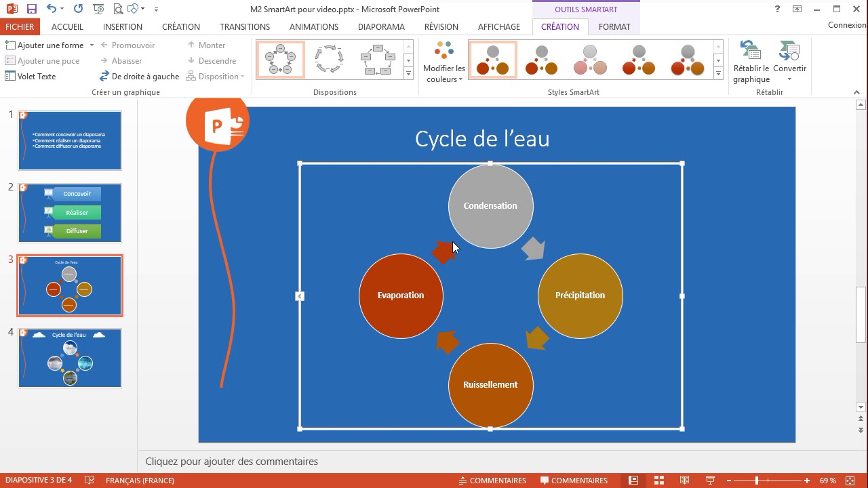Select slide 1 thumbnail
Screen dimensions: 868x488
[70, 140]
